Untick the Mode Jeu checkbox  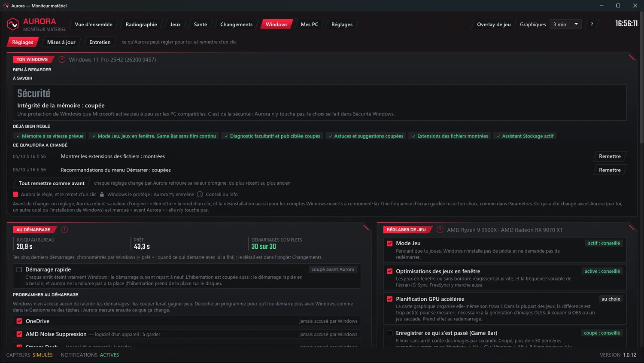[390, 244]
